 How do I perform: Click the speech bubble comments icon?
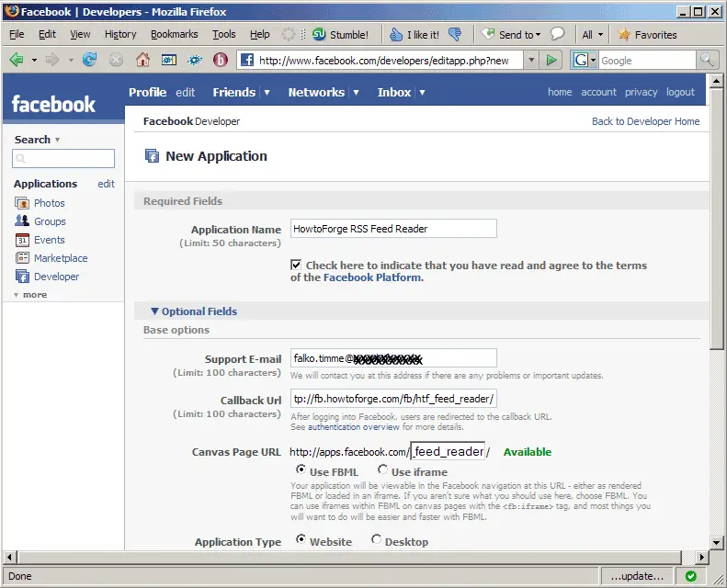557,34
